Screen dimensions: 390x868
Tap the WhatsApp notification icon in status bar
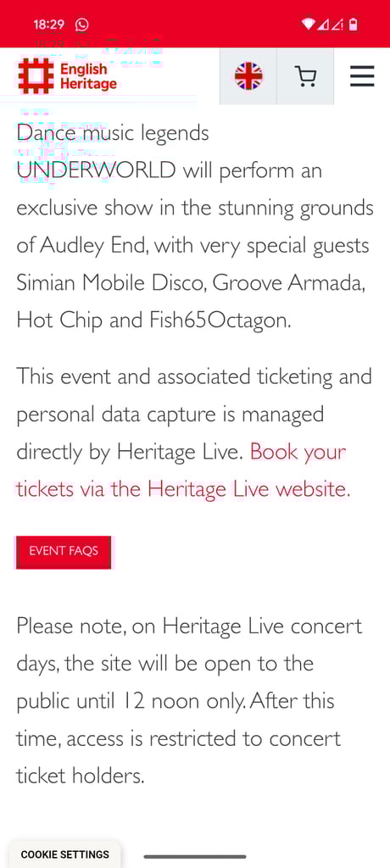point(82,25)
